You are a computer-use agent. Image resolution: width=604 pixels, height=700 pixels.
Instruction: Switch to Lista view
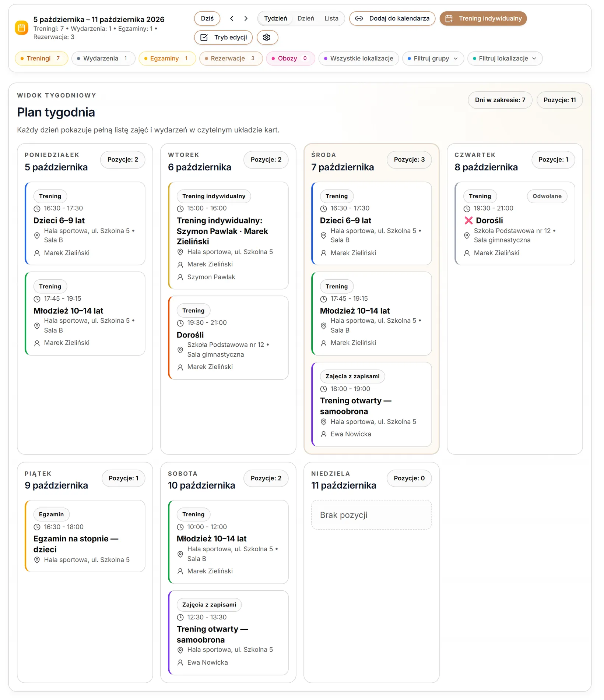[x=331, y=18]
